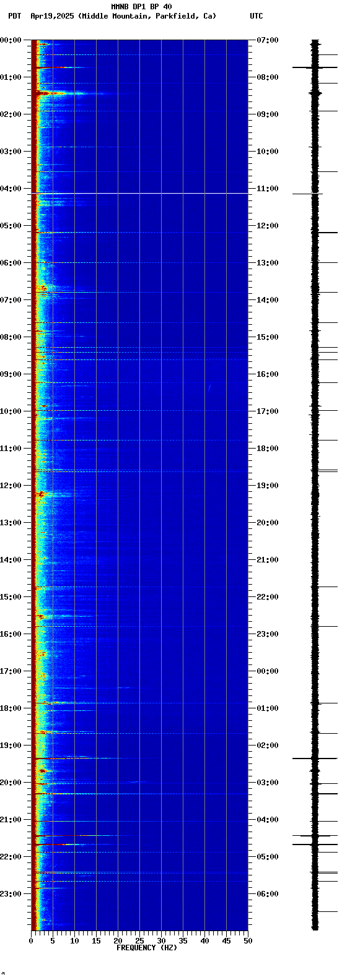Click the frequency axis tick label 50

(248, 941)
